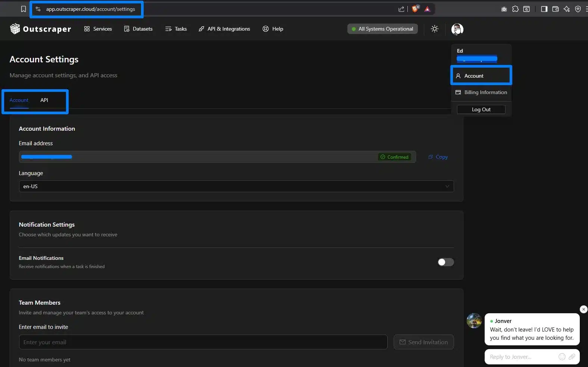This screenshot has width=588, height=367.
Task: Click the Log Out button
Action: pyautogui.click(x=481, y=109)
